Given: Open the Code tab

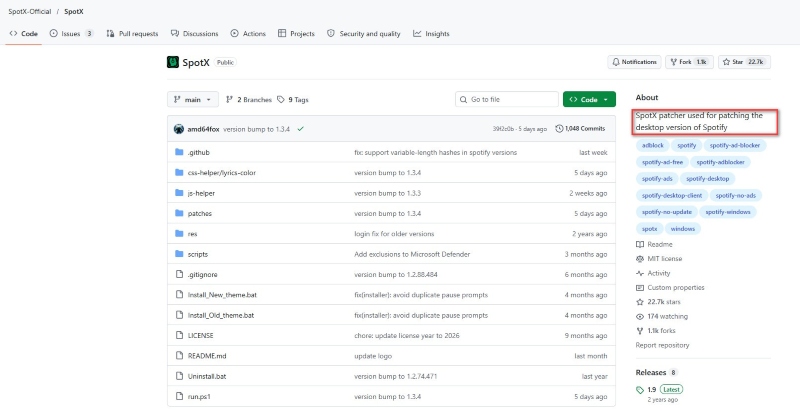Looking at the screenshot, I should coord(23,34).
